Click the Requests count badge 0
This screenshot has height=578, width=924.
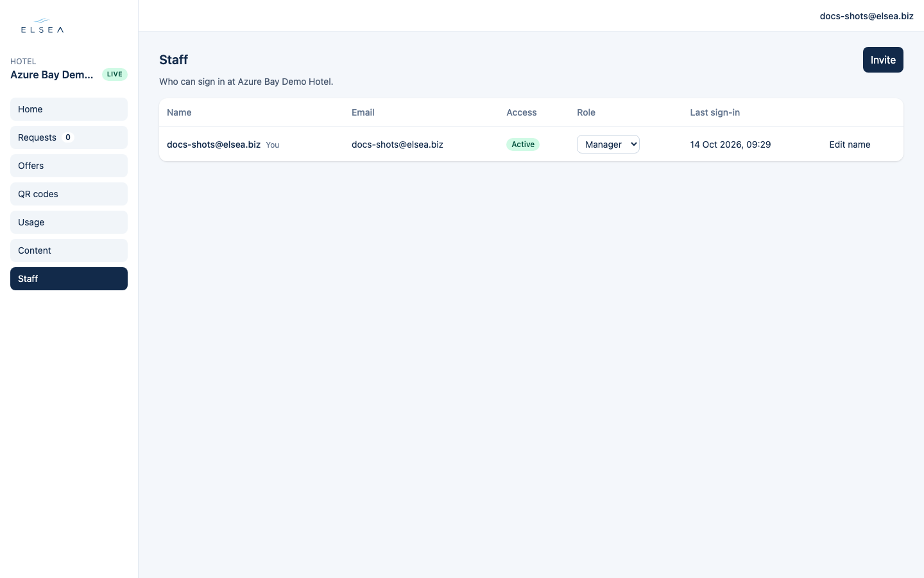(x=68, y=137)
